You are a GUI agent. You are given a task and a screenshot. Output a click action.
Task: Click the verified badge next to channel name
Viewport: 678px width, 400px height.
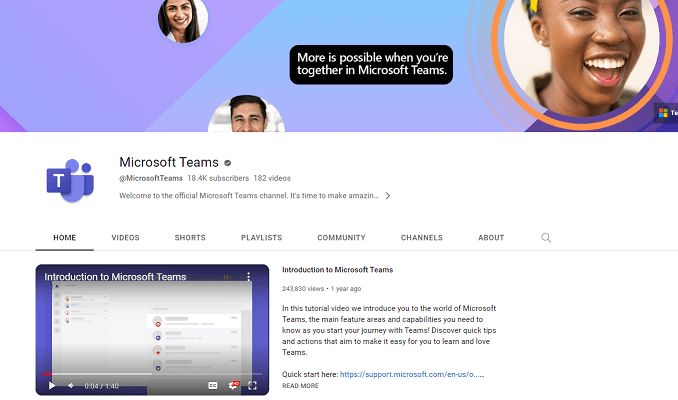[x=227, y=163]
